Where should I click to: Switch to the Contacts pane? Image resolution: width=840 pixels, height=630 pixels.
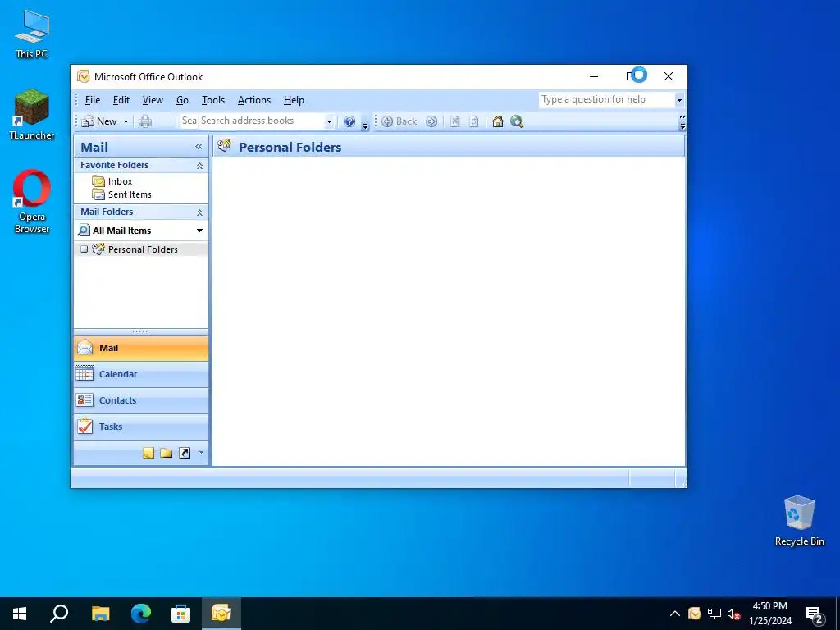point(141,400)
